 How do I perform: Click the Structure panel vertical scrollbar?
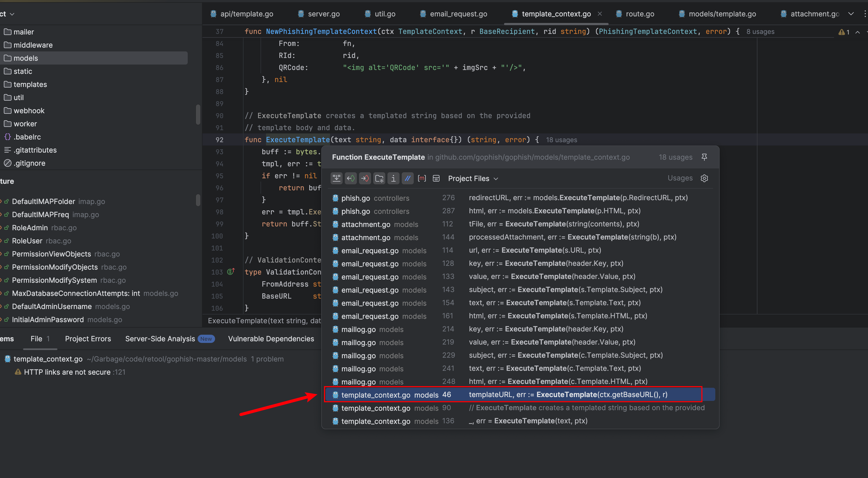coord(198,200)
